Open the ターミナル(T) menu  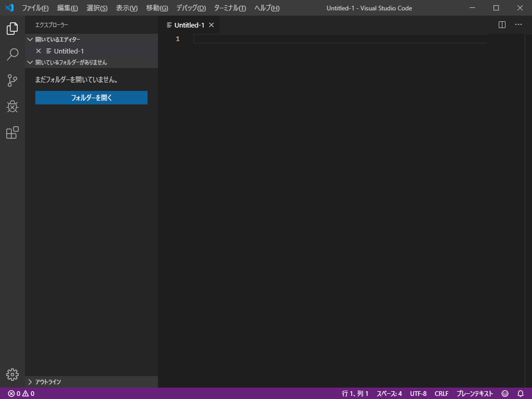coord(230,8)
